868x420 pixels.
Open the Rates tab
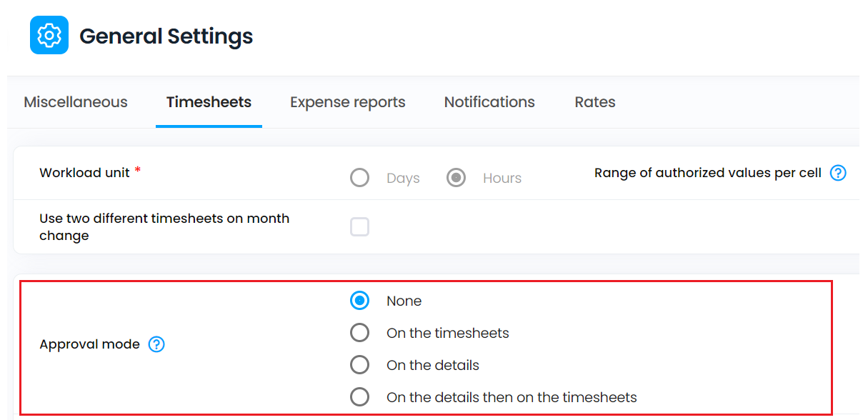(595, 102)
